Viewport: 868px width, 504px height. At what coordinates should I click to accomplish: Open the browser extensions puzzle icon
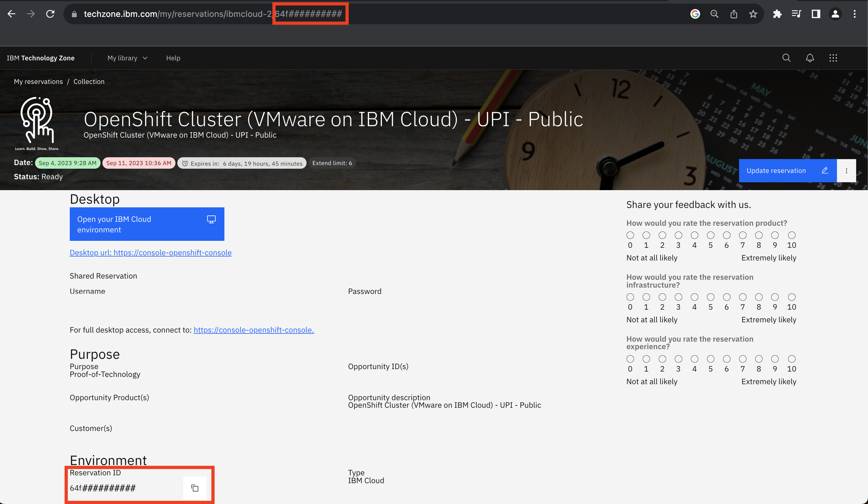click(x=777, y=14)
